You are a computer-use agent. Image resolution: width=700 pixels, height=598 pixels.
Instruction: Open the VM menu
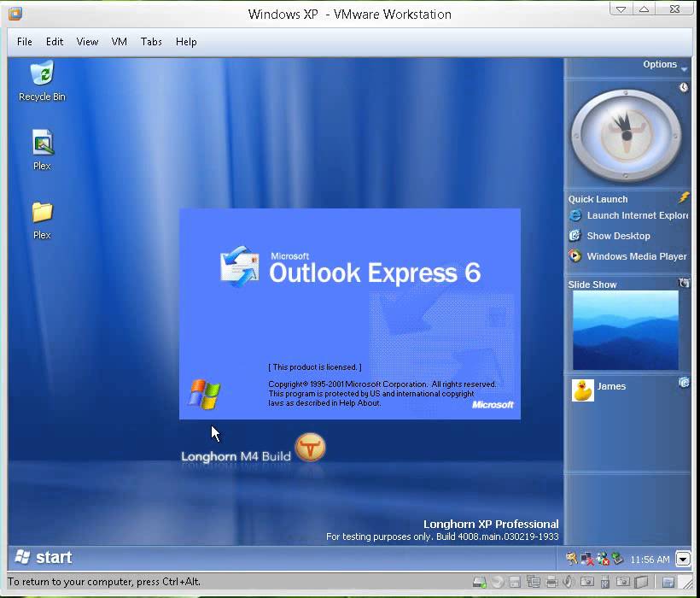tap(120, 42)
